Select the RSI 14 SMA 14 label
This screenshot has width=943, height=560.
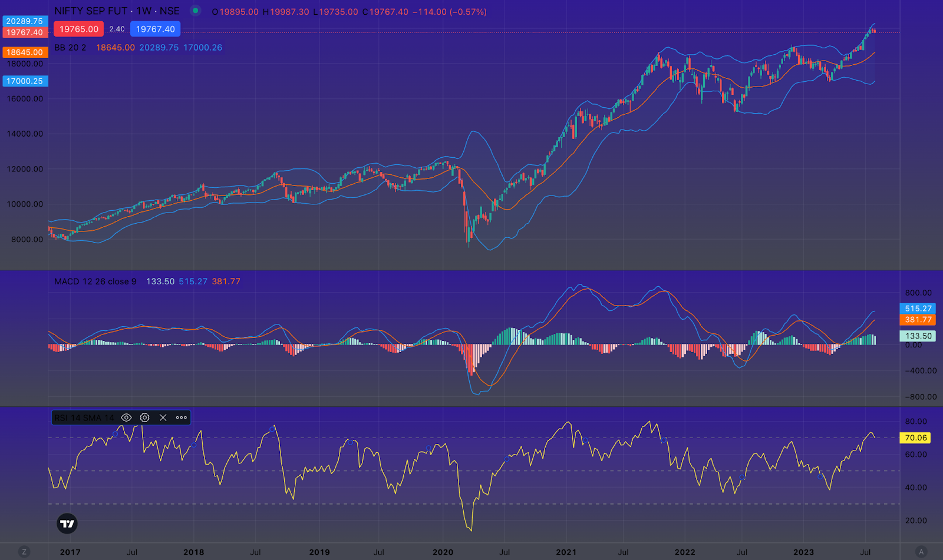[84, 418]
